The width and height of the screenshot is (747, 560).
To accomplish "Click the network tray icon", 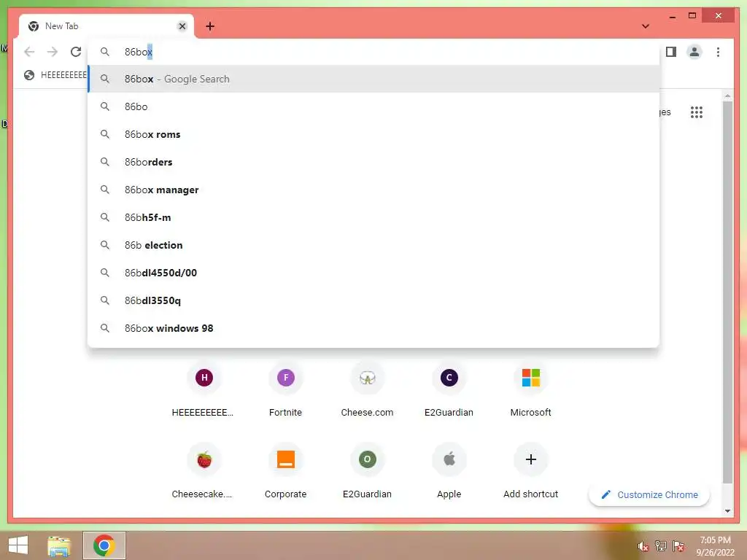I will (661, 546).
